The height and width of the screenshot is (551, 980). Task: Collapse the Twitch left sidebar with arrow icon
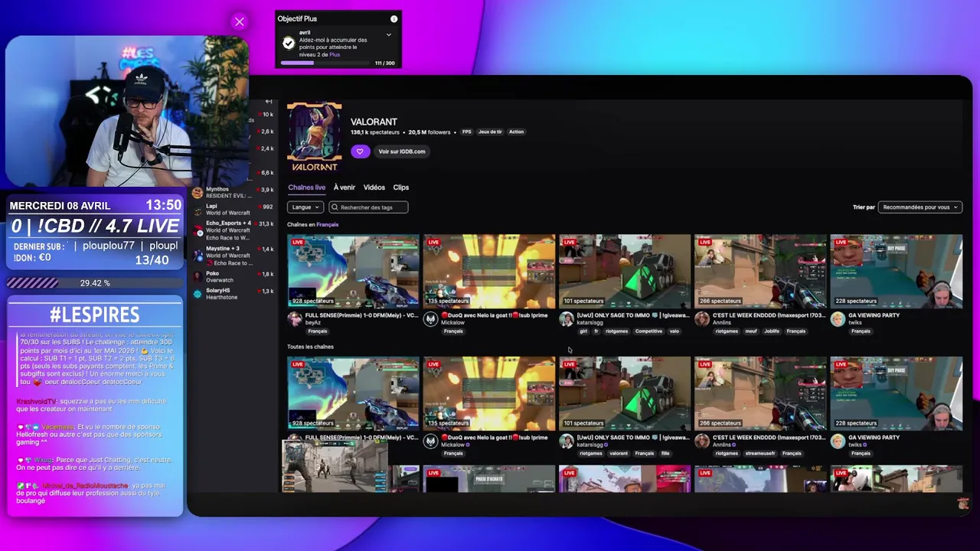click(x=269, y=101)
